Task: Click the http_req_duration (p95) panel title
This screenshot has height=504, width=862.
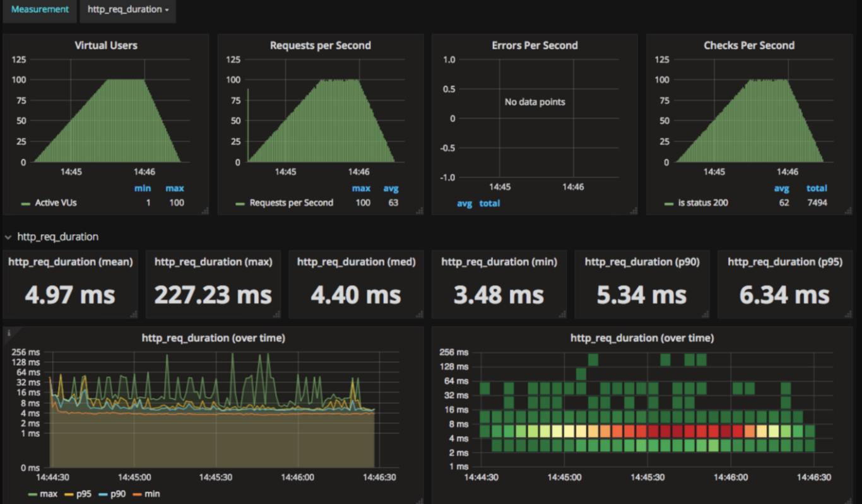Action: [785, 262]
